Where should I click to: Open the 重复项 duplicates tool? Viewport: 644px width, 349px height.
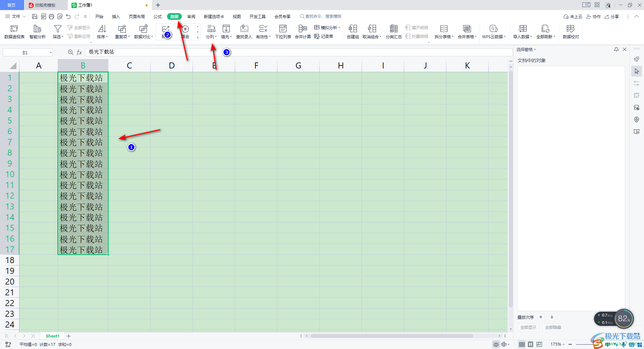[122, 32]
